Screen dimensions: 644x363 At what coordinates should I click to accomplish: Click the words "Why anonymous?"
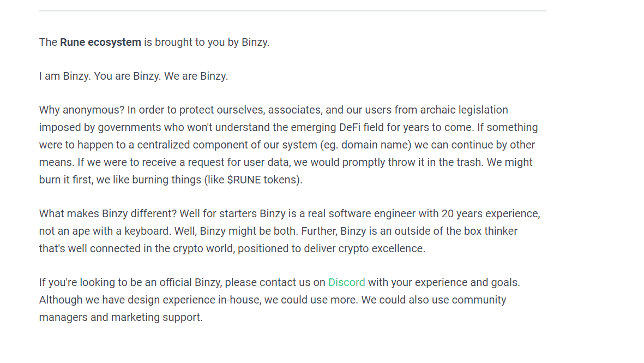pos(82,110)
